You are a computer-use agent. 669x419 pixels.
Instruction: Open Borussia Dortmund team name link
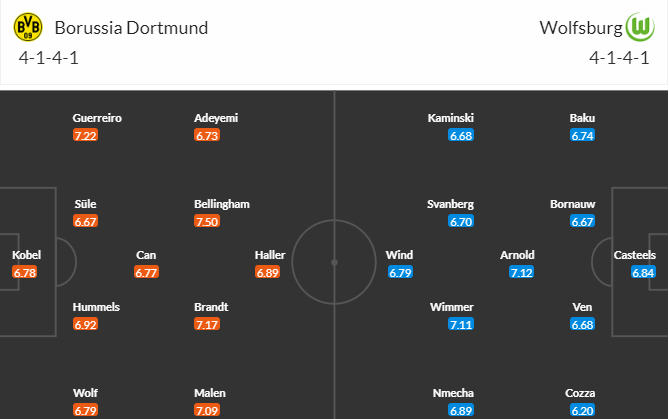(x=131, y=28)
